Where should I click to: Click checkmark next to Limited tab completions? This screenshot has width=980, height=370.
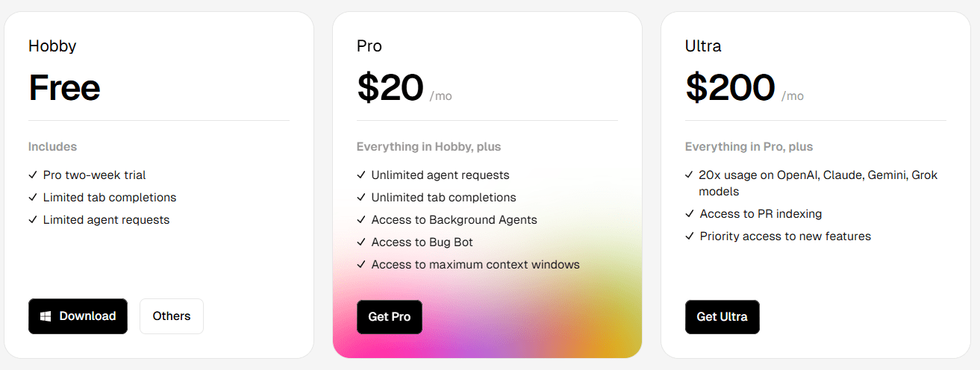(33, 198)
